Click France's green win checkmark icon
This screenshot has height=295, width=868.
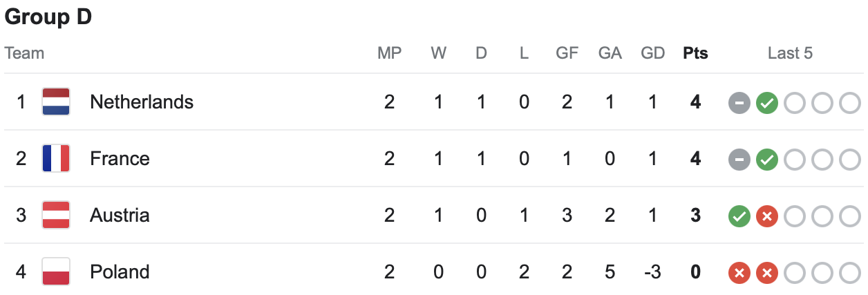point(766,160)
